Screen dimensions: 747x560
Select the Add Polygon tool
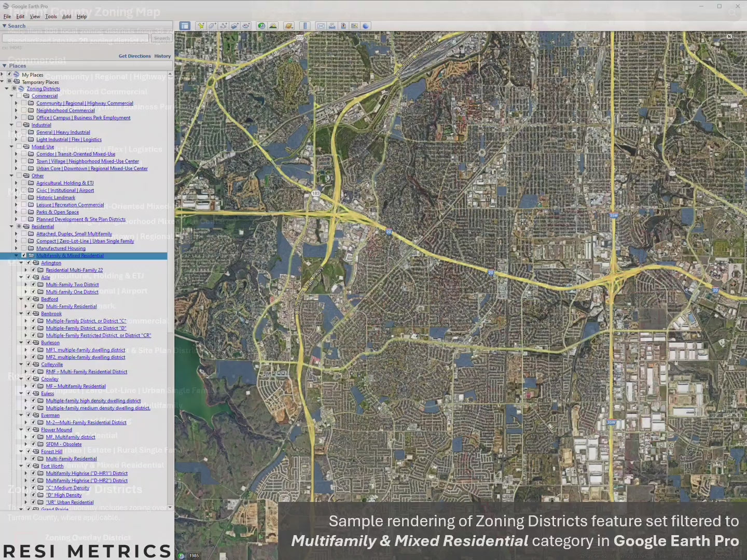coord(212,26)
